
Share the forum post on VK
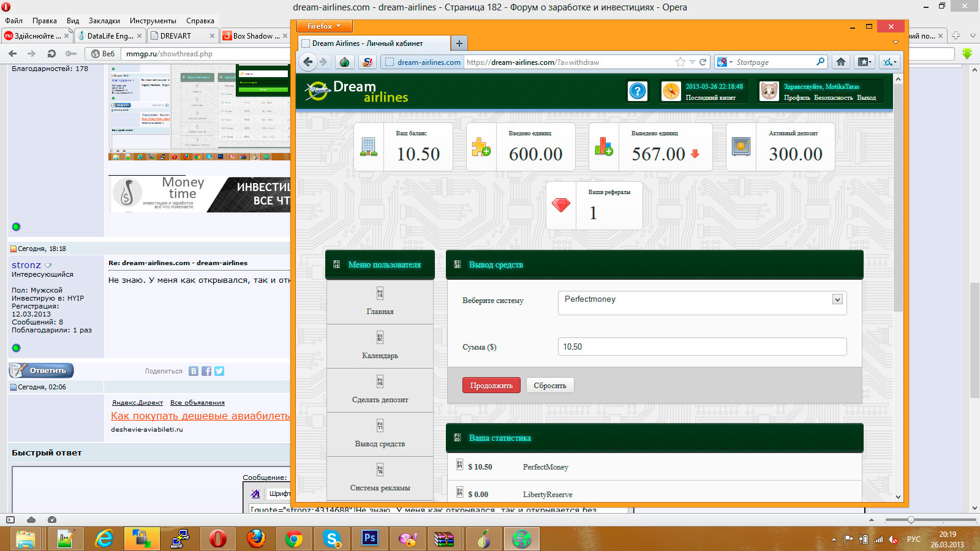[194, 371]
